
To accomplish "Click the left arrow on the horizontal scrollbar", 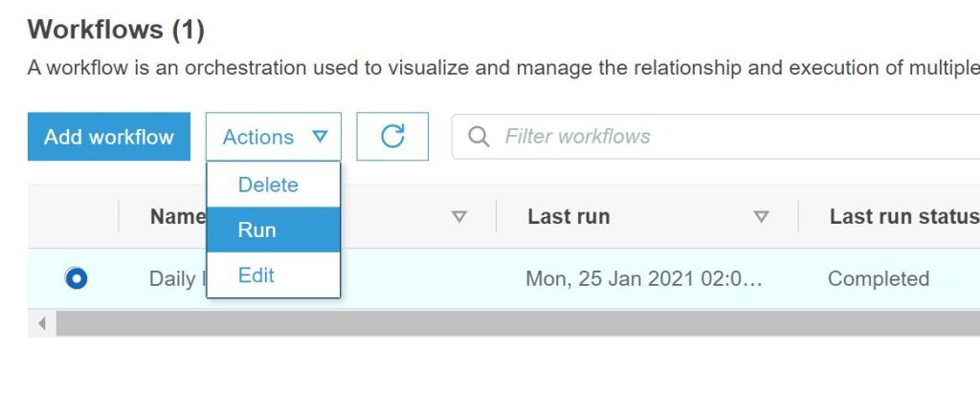I will click(x=41, y=323).
